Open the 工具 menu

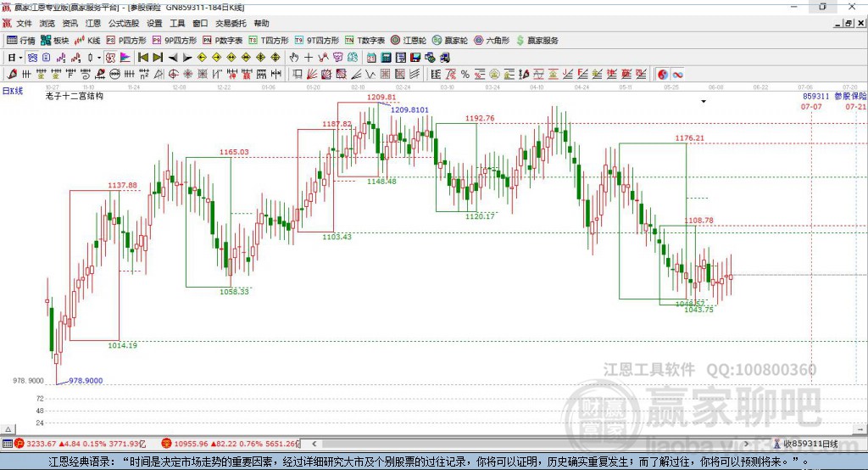click(177, 23)
